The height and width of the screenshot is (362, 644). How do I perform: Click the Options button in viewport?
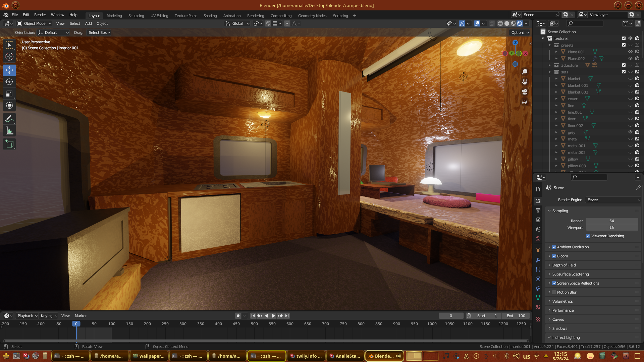pyautogui.click(x=520, y=33)
